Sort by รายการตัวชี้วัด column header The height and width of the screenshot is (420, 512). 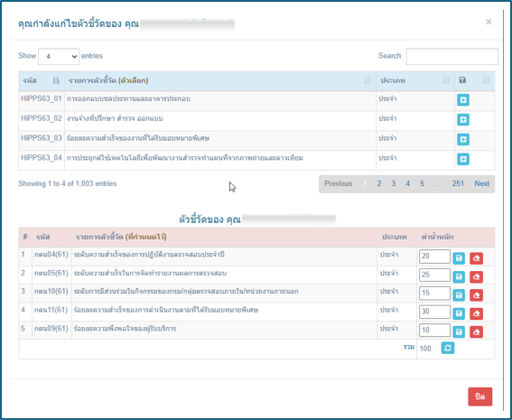[x=219, y=80]
